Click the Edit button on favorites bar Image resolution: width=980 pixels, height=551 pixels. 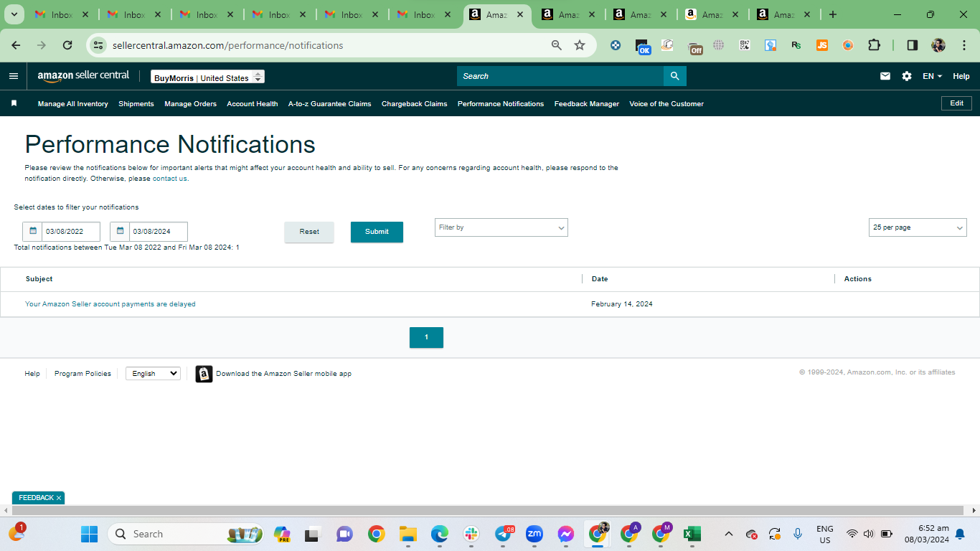pos(957,103)
